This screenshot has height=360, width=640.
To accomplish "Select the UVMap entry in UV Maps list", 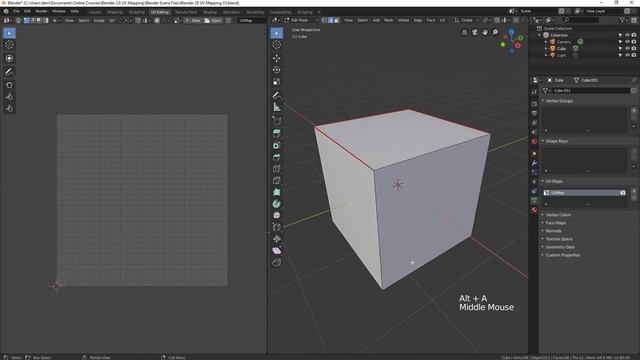I will (584, 193).
